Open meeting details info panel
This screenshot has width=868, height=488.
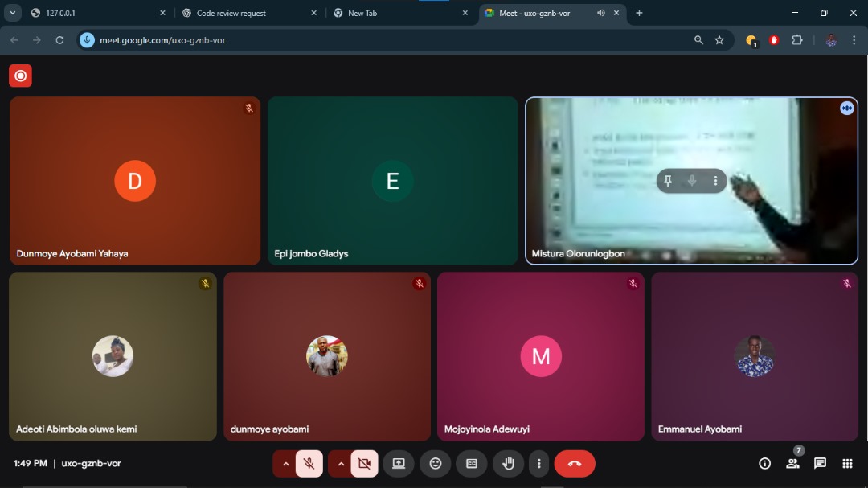click(764, 464)
